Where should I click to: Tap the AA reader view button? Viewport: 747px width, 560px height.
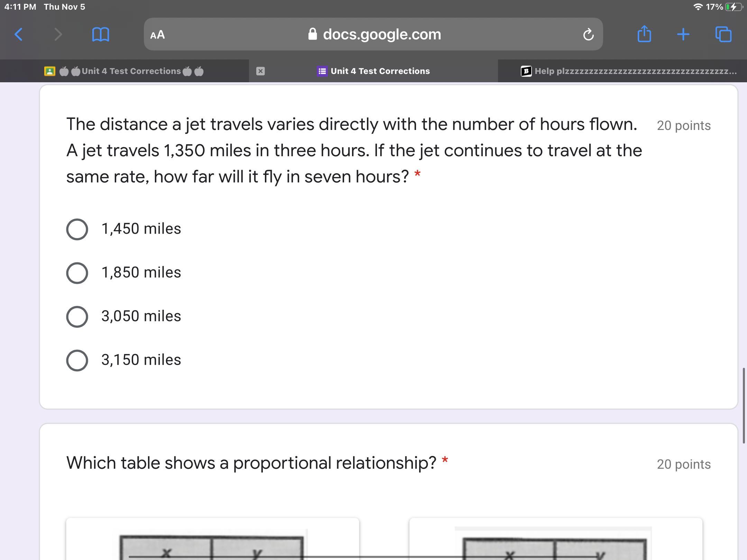click(x=158, y=35)
